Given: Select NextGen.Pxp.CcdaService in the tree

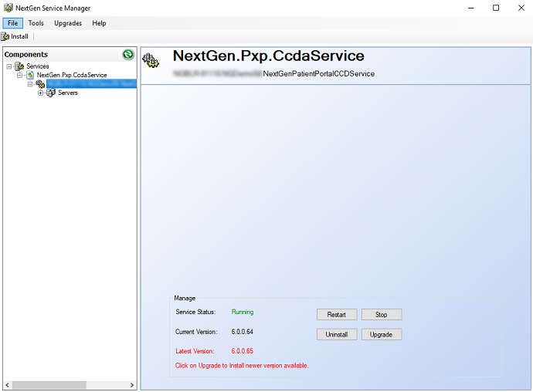Looking at the screenshot, I should [72, 75].
